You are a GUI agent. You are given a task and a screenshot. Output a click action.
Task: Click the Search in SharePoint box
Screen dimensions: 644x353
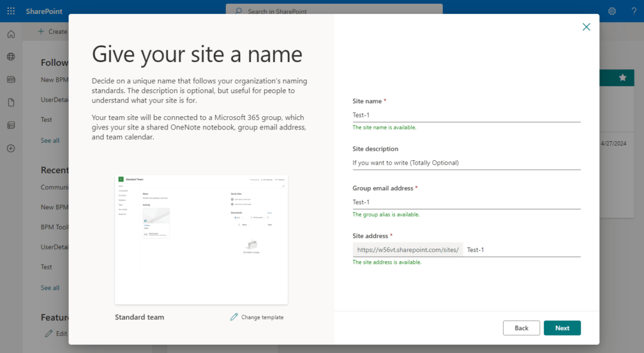(335, 11)
